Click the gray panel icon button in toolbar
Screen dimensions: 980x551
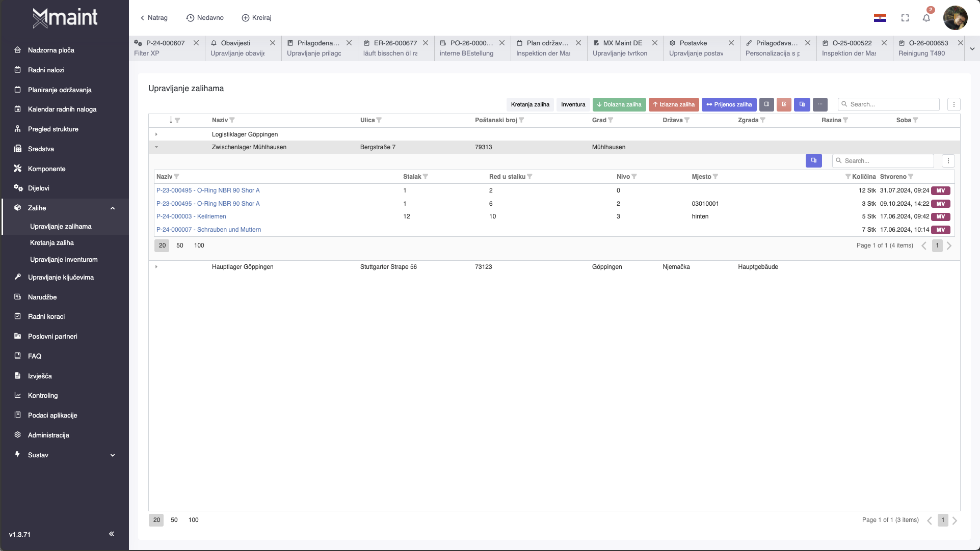766,104
